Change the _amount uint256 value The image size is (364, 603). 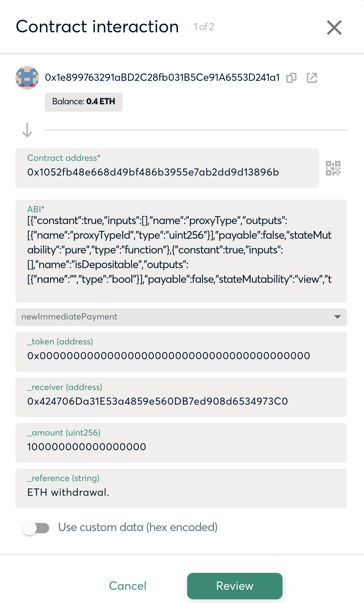tap(181, 447)
